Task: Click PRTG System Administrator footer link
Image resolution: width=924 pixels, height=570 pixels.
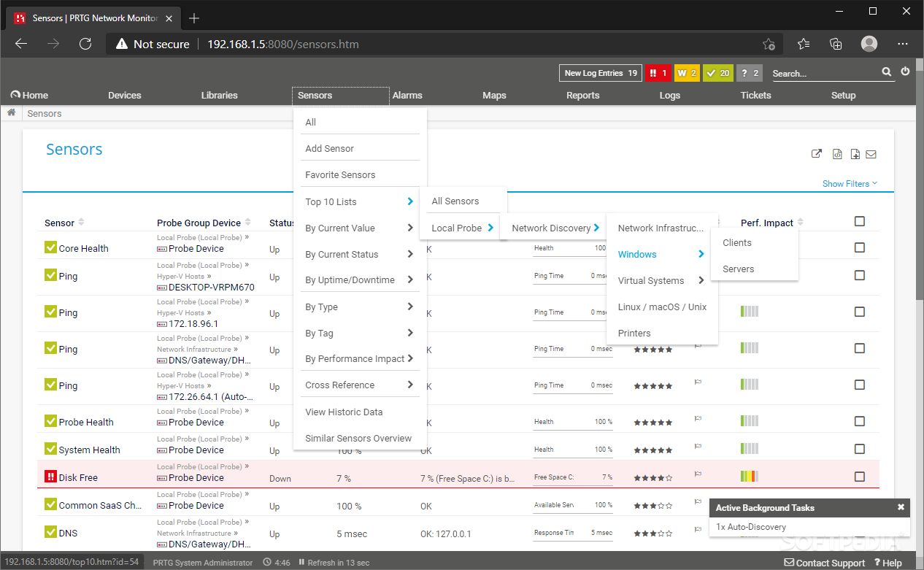Action: (x=203, y=563)
